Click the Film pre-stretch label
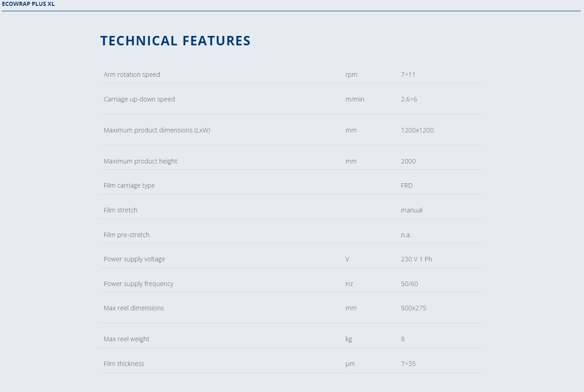This screenshot has height=392, width=584. (126, 235)
